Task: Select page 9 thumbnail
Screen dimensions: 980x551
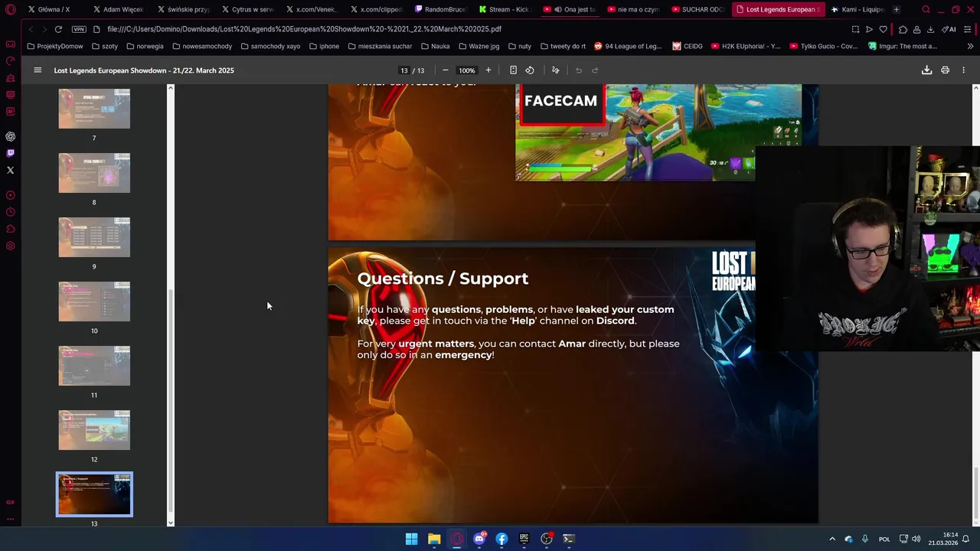Action: pyautogui.click(x=94, y=237)
